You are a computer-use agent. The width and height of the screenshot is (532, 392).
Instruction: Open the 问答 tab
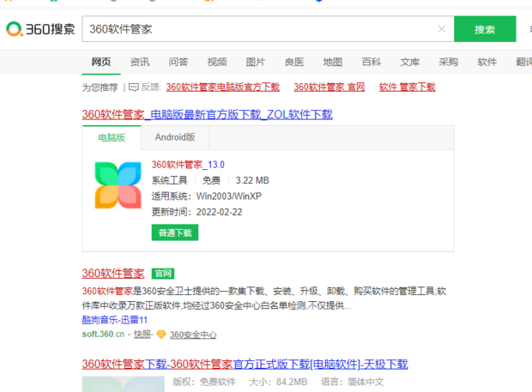[x=178, y=62]
